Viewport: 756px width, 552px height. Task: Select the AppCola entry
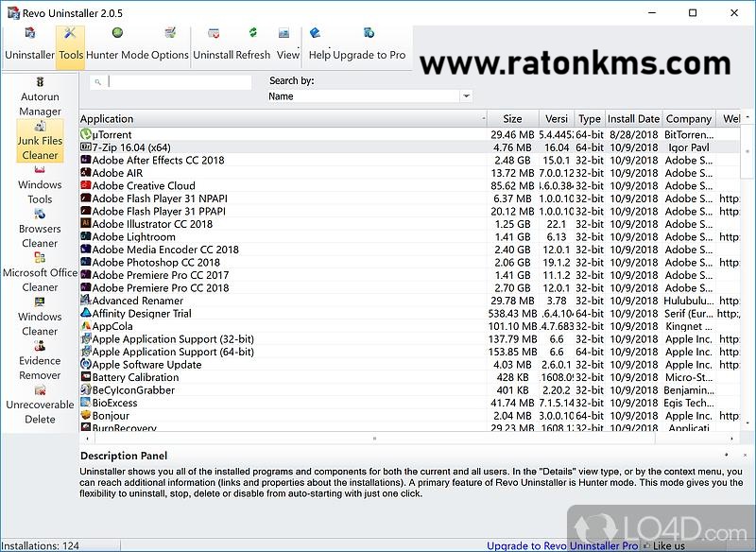409,326
